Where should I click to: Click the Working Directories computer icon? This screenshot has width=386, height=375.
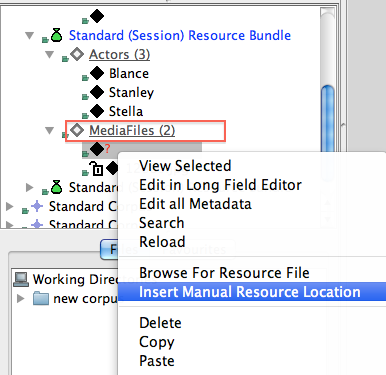pos(21,279)
